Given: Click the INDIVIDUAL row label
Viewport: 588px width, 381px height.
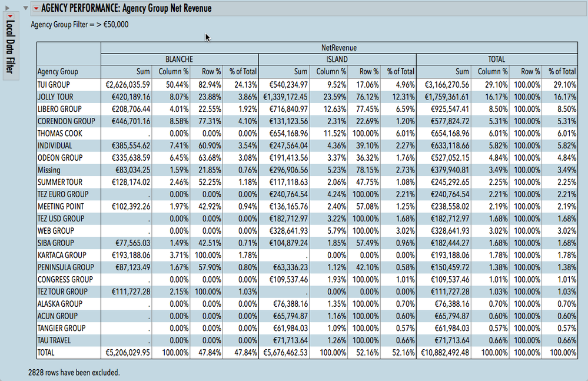Looking at the screenshot, I should pos(55,145).
